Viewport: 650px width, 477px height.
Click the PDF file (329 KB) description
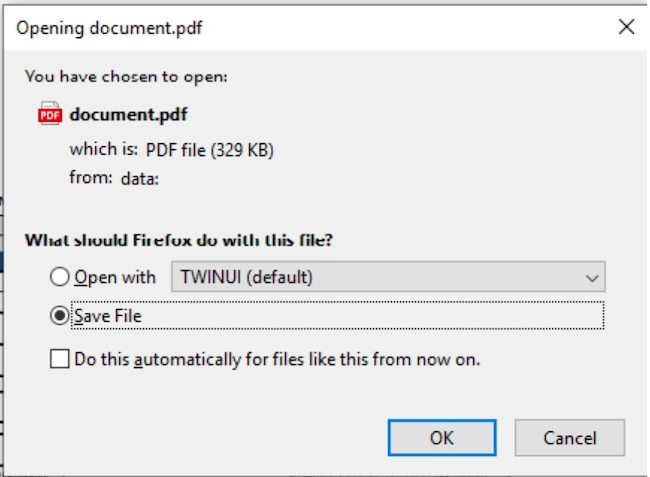[209, 150]
